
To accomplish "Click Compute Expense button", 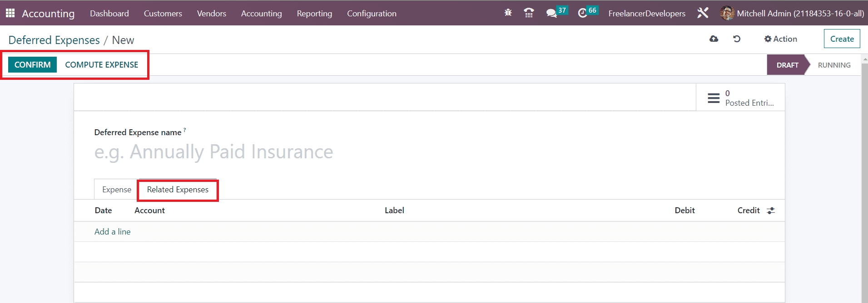I will [x=101, y=65].
